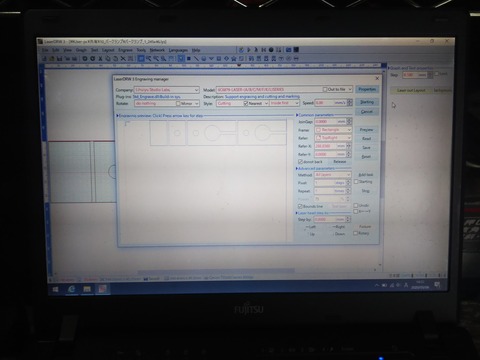Click the Repeat times spinner arrows
The image size is (480, 360).
(349, 191)
